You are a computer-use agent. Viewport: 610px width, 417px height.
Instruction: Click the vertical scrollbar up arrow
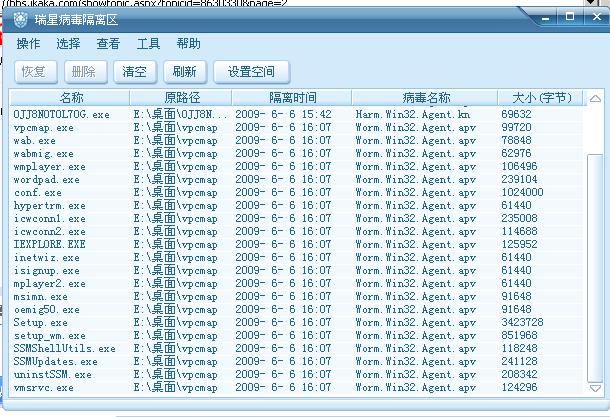tap(595, 98)
